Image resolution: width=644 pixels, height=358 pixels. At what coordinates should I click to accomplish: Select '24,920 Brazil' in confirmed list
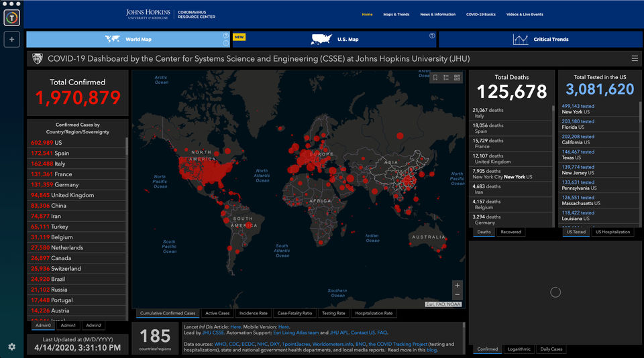76,279
